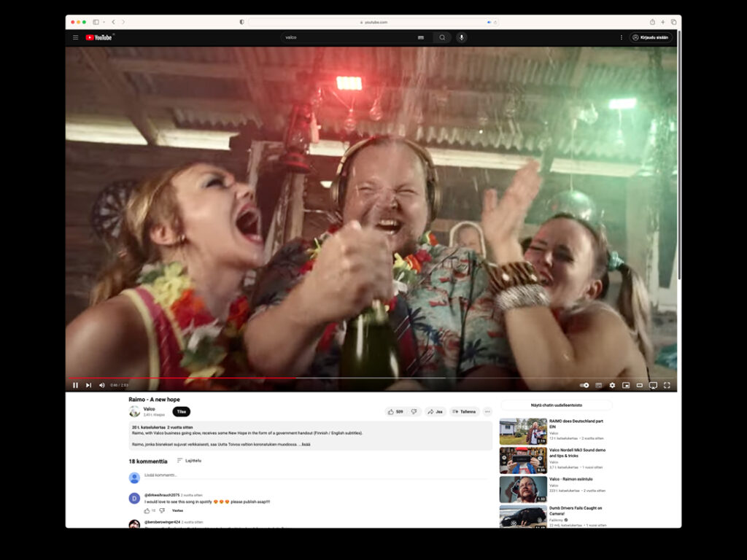
Task: Click the youtube.com address bar
Action: [x=373, y=22]
